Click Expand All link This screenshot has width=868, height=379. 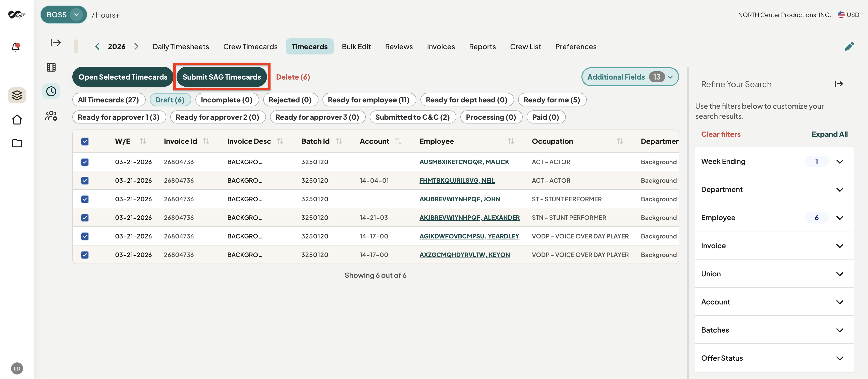pos(829,134)
